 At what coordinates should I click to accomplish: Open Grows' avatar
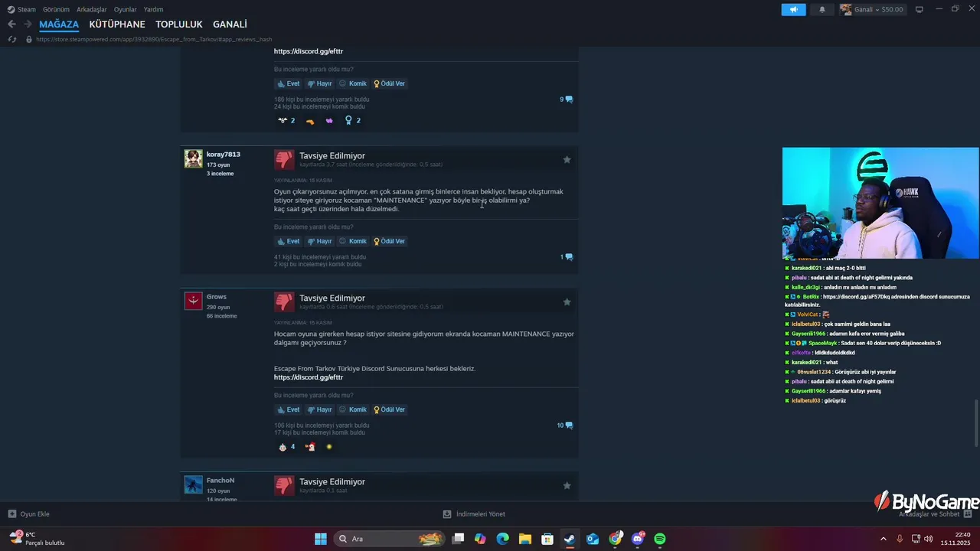pos(193,301)
